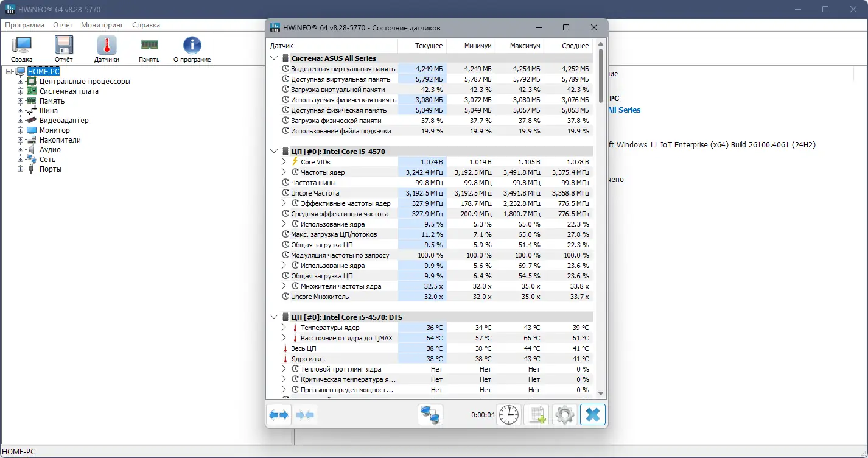Screen dimensions: 868x458
Task: Collapse the Intel Core i5-4570: DTS group
Action: point(274,317)
